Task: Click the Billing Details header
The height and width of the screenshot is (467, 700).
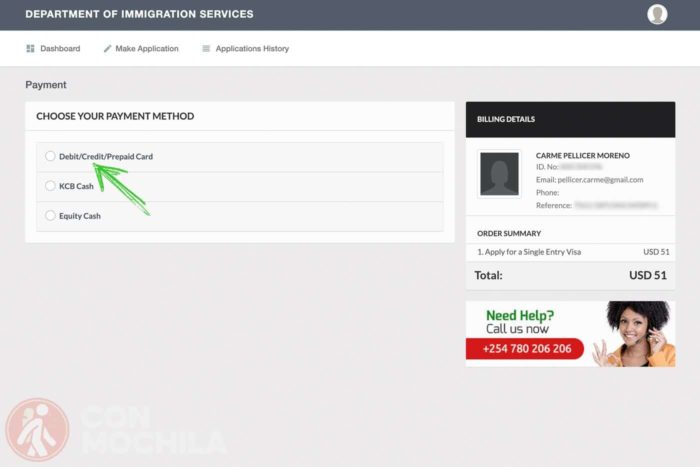Action: pos(571,119)
